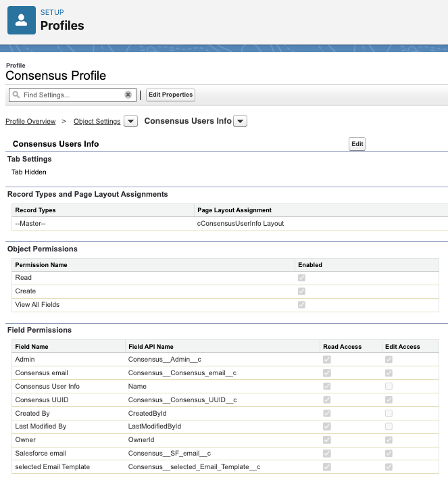Go to the Profile Overview link
The width and height of the screenshot is (448, 484).
click(30, 121)
